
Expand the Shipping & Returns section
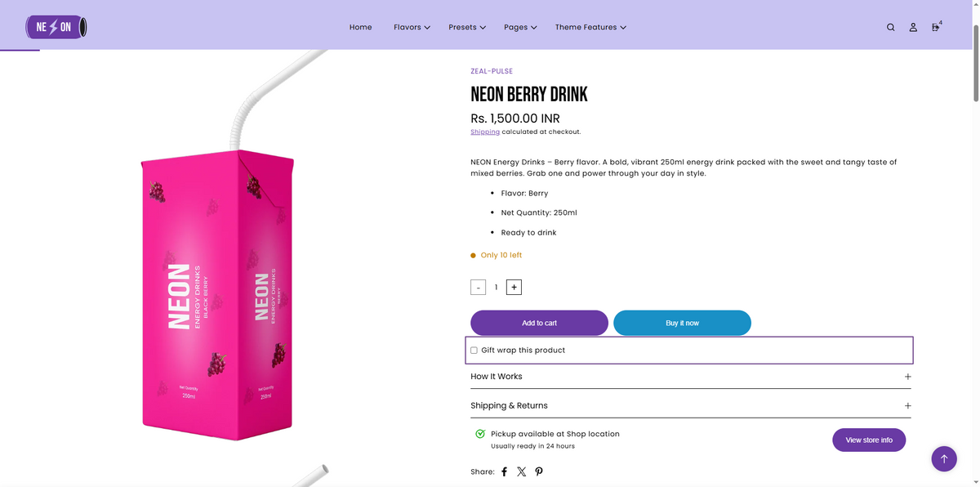coord(691,405)
